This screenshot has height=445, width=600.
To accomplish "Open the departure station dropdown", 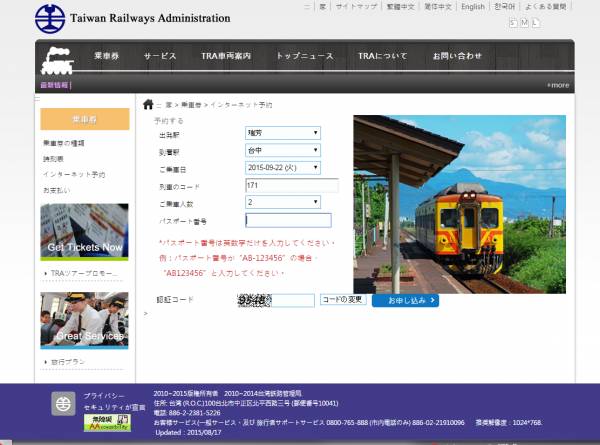I will 283,133.
